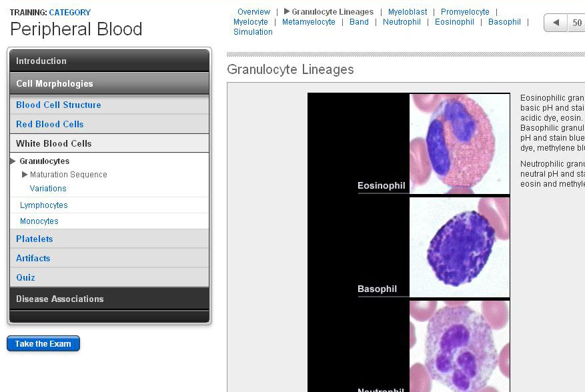Select Blood Cell Structure in sidebar
The width and height of the screenshot is (585, 392).
coord(59,105)
